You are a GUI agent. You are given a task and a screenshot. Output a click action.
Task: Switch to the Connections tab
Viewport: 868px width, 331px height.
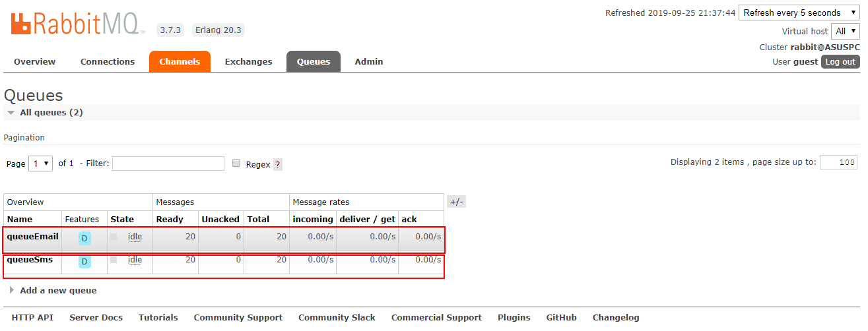108,61
